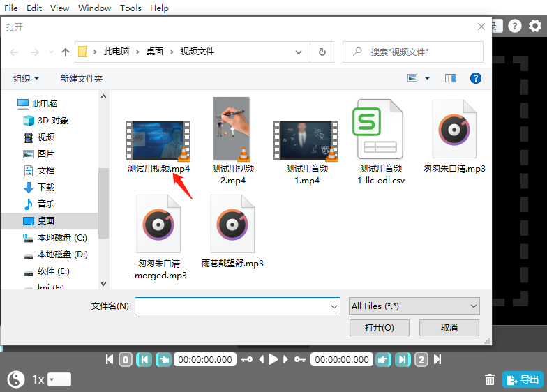
Task: Open the Edit menu
Action: coord(34,8)
